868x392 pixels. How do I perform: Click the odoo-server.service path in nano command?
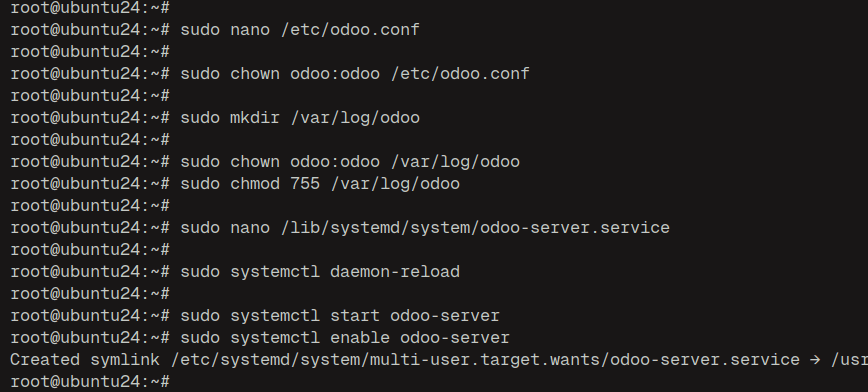point(476,228)
